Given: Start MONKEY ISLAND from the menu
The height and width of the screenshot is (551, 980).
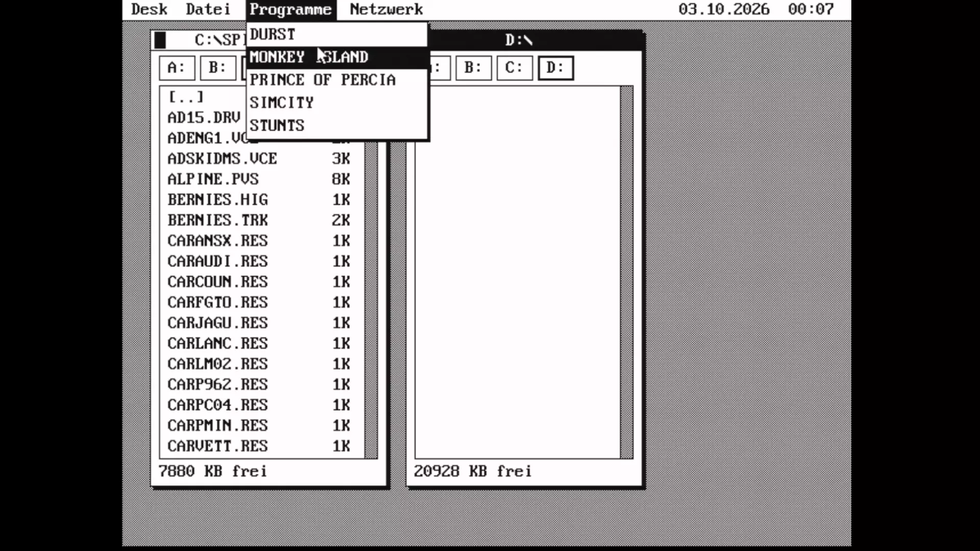Looking at the screenshot, I should click(x=337, y=57).
